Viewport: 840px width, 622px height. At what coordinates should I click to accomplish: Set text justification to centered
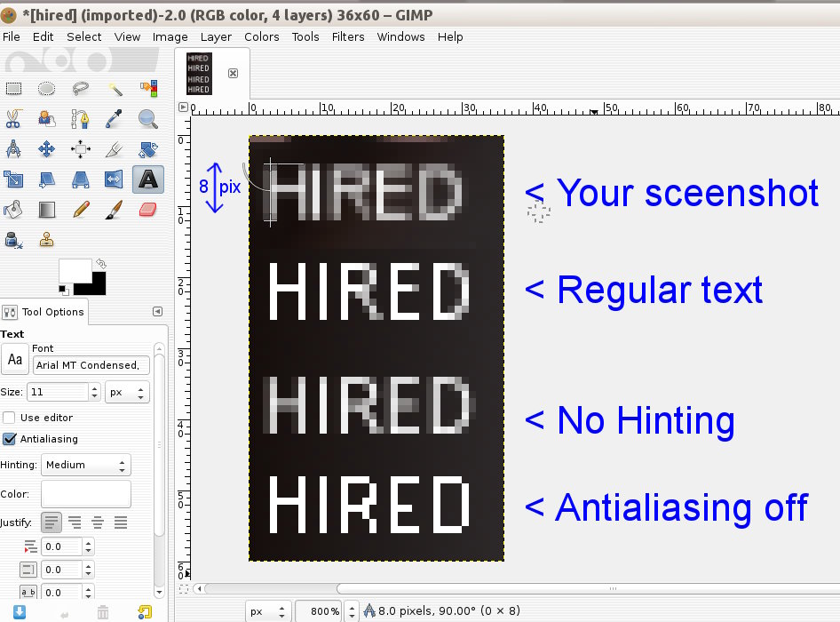98,522
